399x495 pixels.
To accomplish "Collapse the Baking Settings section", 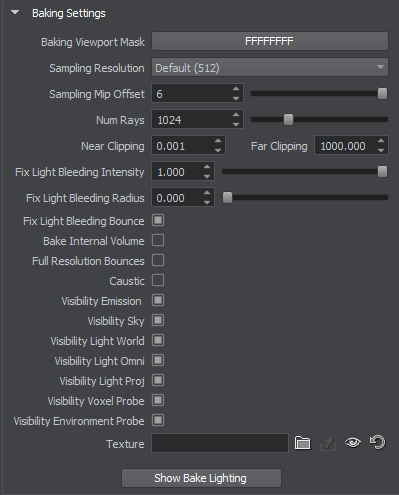I will (x=15, y=13).
